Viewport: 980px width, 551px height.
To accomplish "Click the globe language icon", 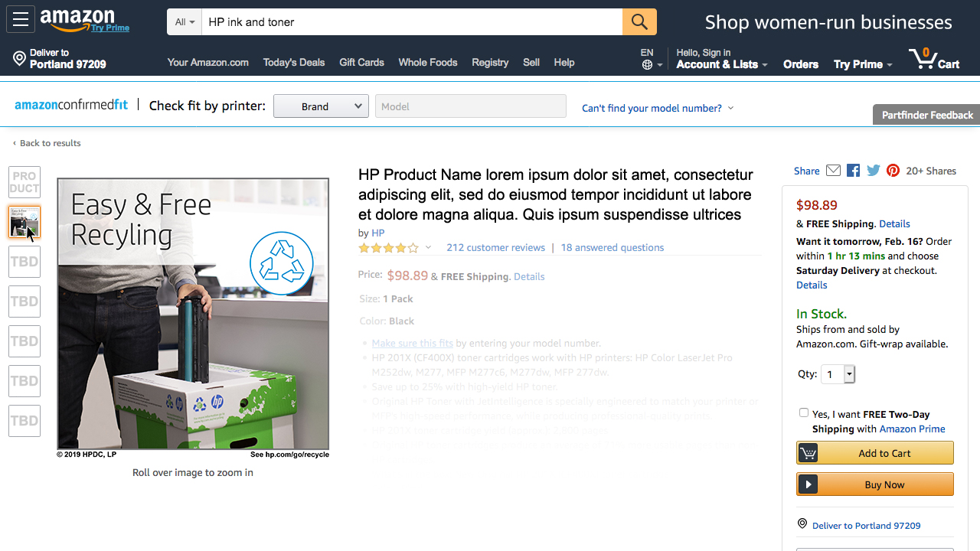I will (x=648, y=65).
